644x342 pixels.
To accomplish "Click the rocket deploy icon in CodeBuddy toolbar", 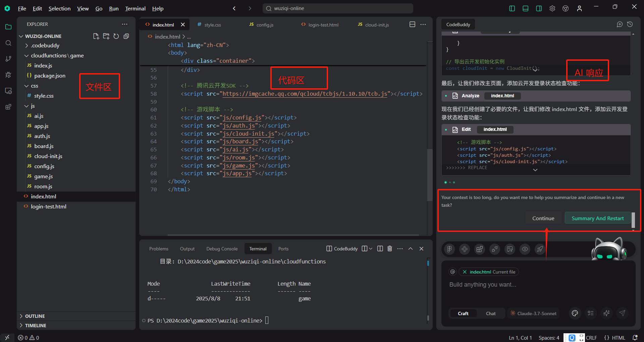I will (x=540, y=249).
